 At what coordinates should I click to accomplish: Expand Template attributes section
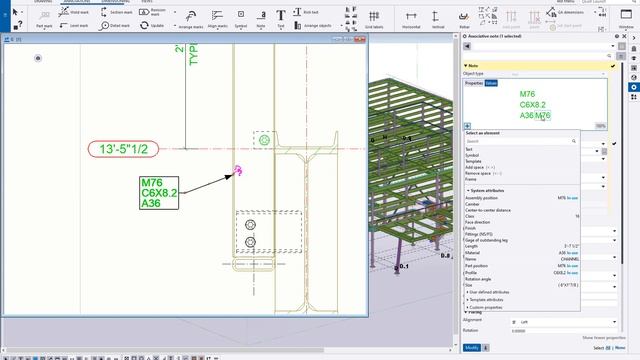(484, 300)
